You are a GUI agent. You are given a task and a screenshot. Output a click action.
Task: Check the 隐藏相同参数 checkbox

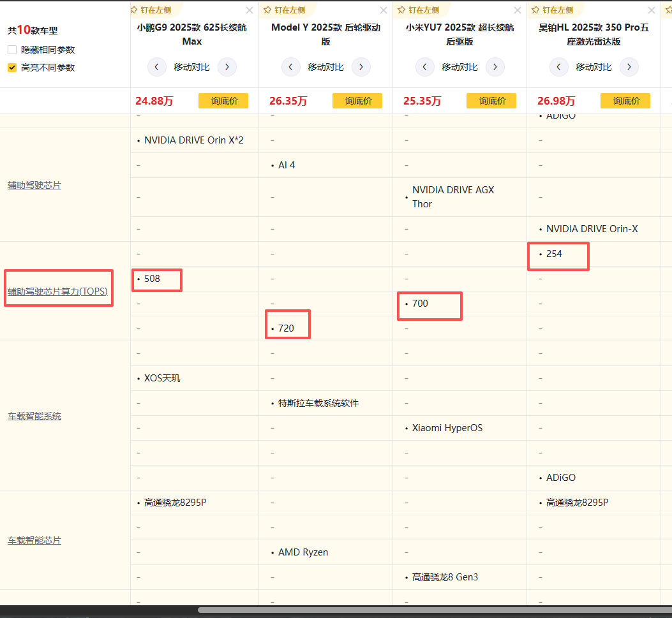[x=12, y=50]
